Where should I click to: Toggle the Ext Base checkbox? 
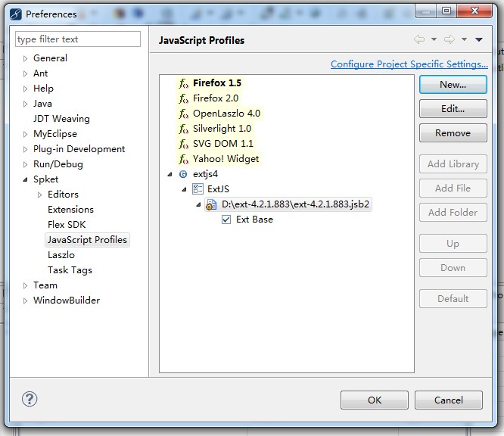click(x=226, y=220)
